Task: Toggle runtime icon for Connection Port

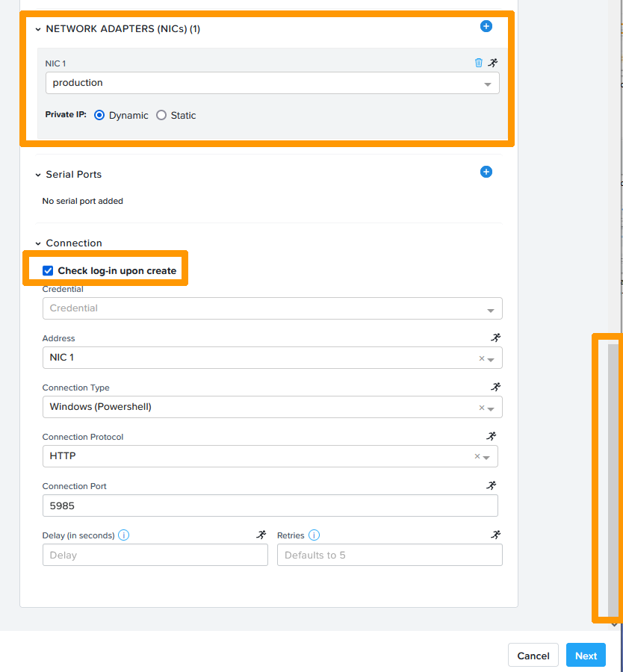Action: pos(491,485)
